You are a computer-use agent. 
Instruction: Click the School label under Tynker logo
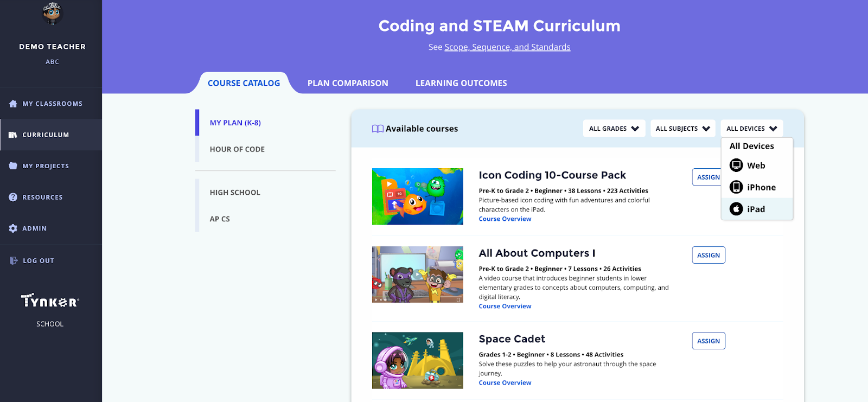(50, 324)
